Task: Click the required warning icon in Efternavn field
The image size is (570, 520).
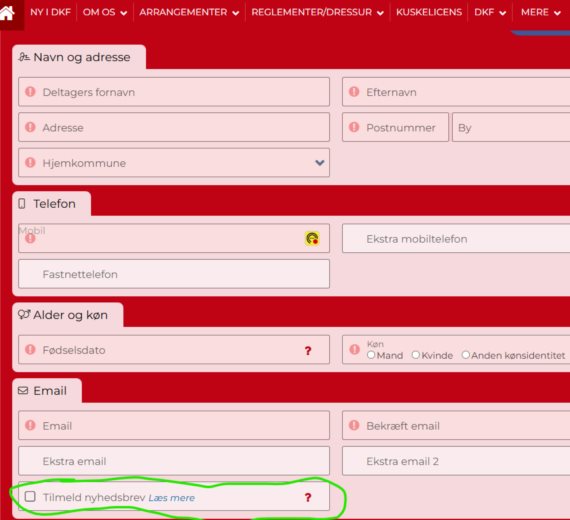Action: pos(354,92)
